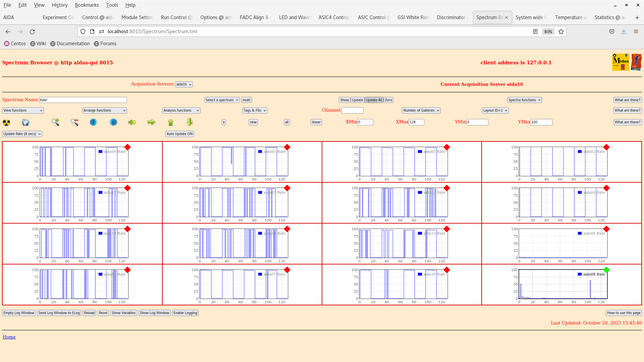Select the zoom-out magnifier icon

74,122
